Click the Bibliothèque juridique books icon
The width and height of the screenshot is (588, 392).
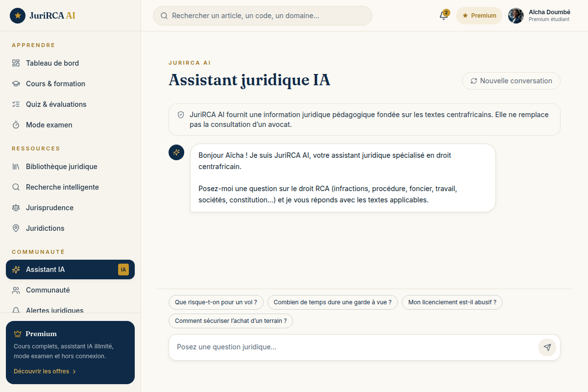16,167
